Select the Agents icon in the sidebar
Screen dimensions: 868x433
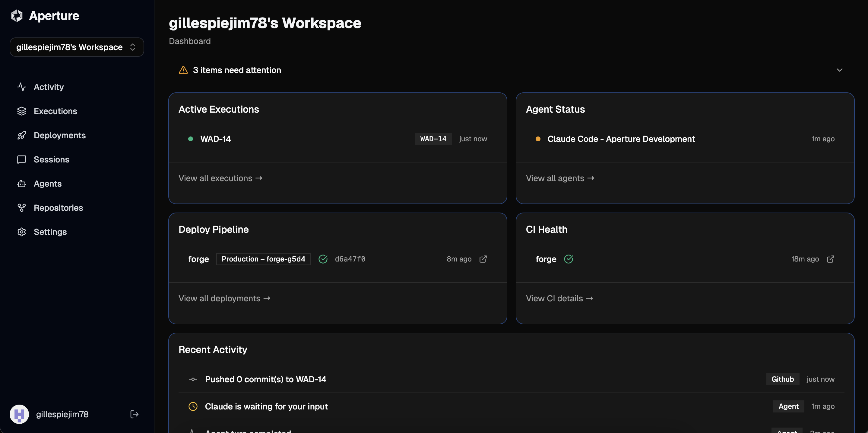pyautogui.click(x=22, y=184)
